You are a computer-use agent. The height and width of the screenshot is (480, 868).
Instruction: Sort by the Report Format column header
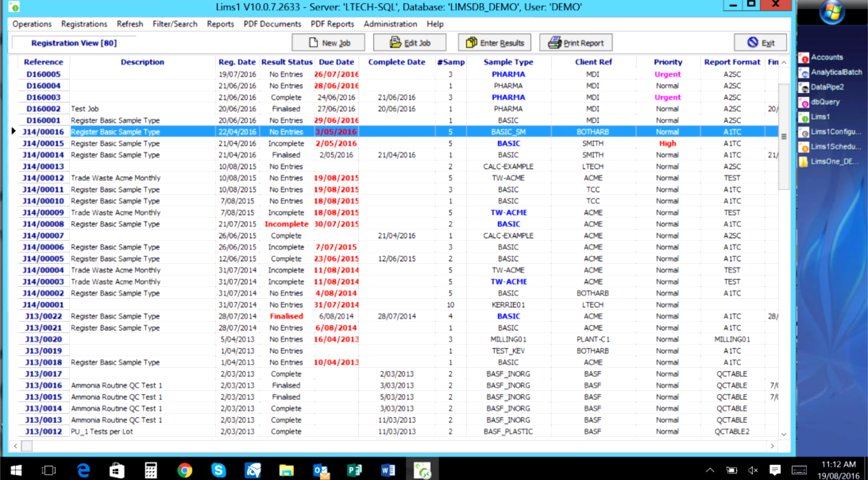(x=732, y=62)
